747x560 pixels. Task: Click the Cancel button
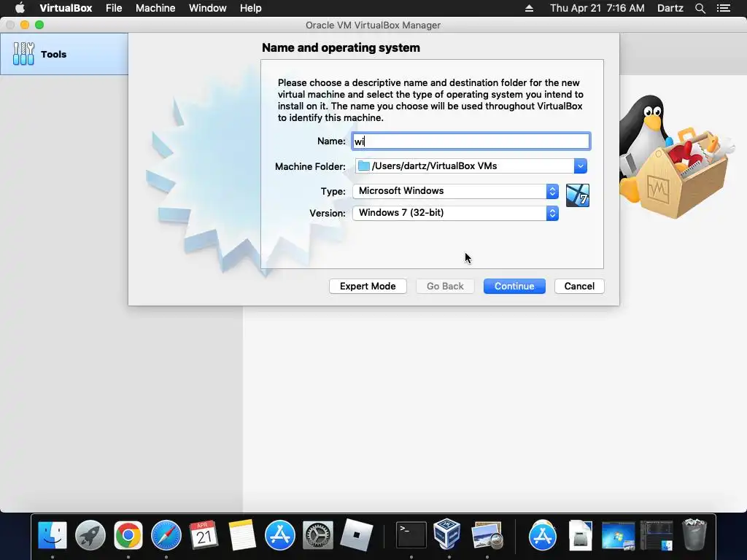[x=579, y=286]
